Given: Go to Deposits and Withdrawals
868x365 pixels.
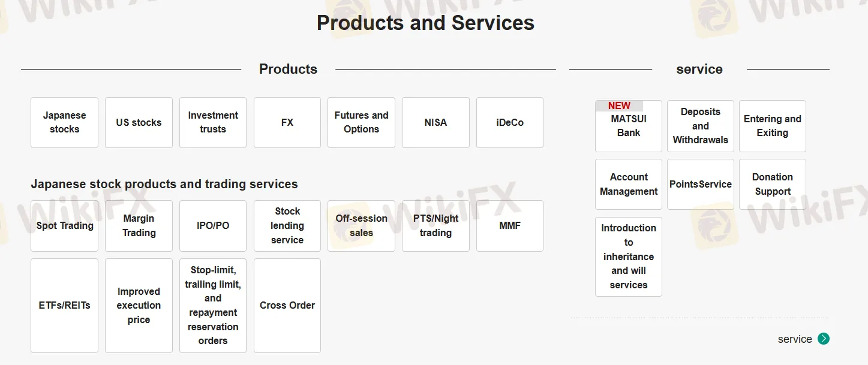Looking at the screenshot, I should (701, 126).
